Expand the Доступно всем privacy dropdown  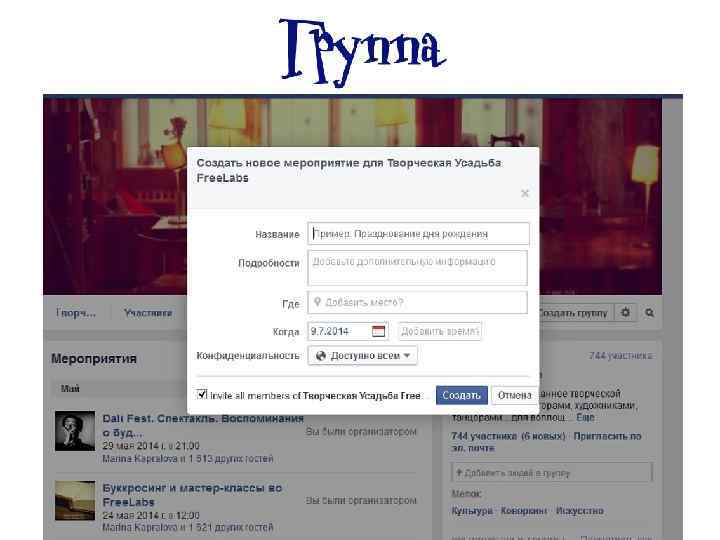point(362,355)
